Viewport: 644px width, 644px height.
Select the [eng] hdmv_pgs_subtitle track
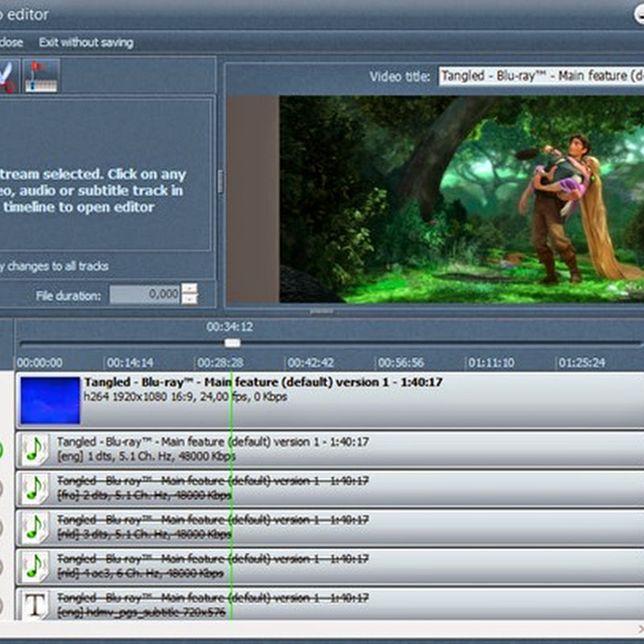[x=330, y=605]
